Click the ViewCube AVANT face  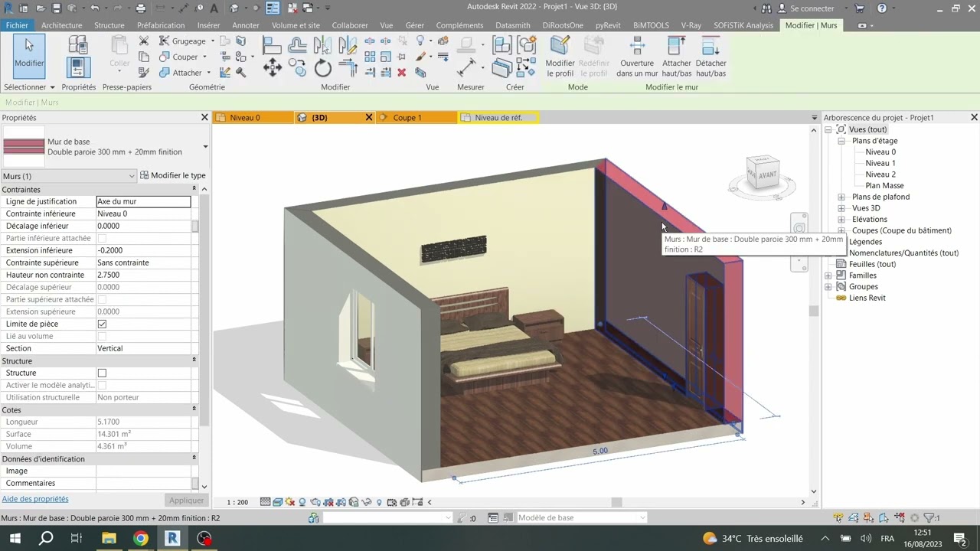pos(766,174)
